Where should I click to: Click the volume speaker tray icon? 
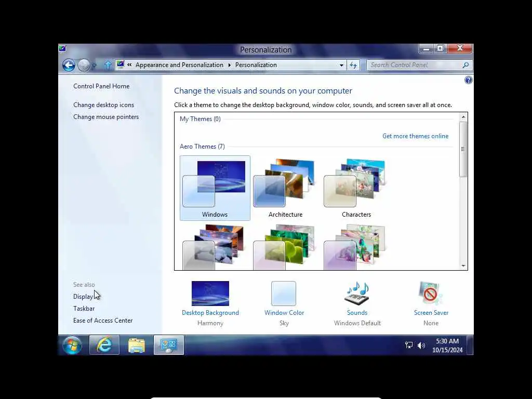(421, 345)
